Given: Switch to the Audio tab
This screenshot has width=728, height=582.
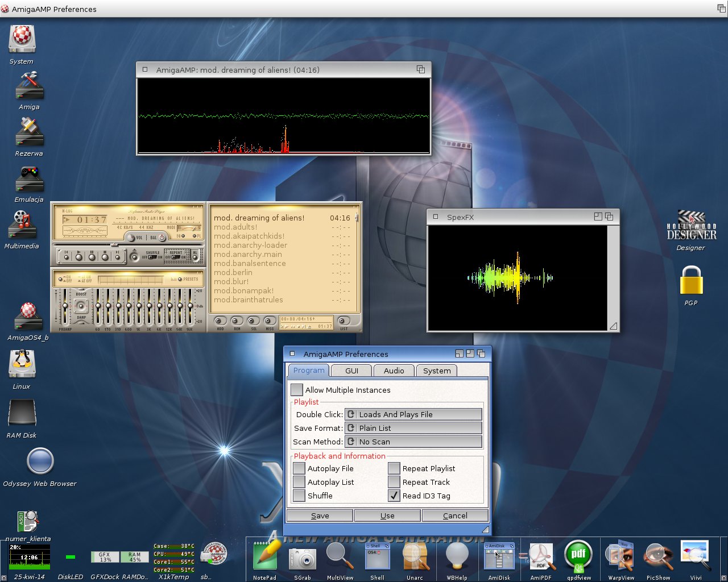Looking at the screenshot, I should 394,371.
